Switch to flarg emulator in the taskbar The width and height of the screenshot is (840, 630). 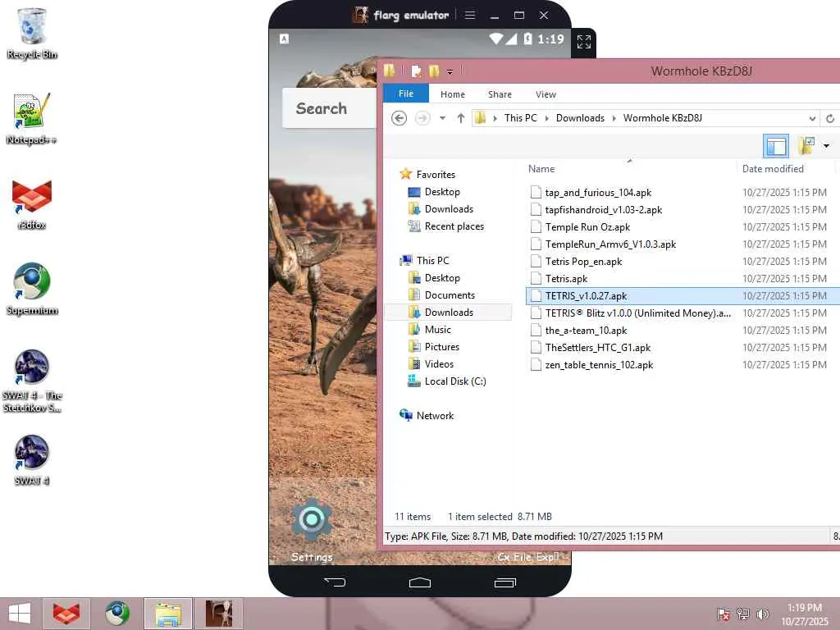click(x=218, y=614)
